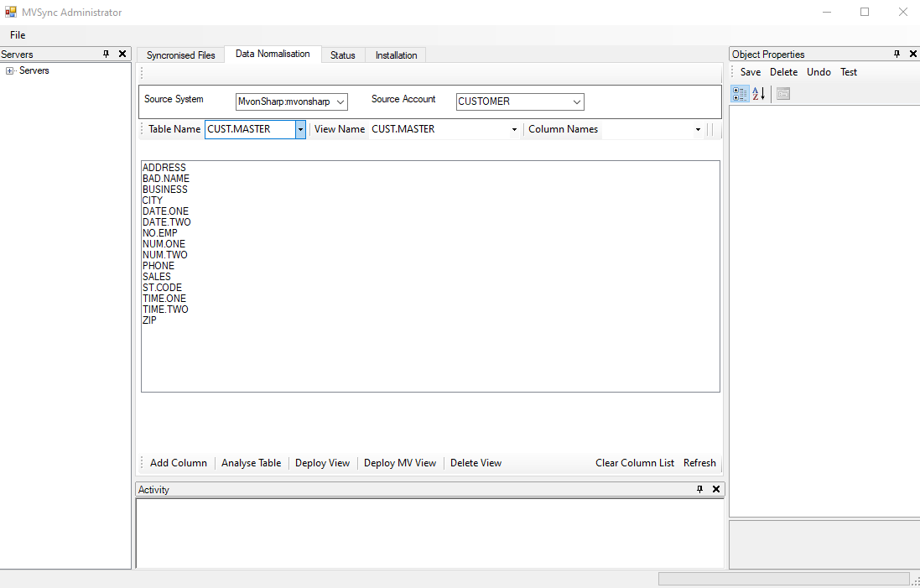Close the Servers panel
920x588 pixels.
(x=122, y=54)
